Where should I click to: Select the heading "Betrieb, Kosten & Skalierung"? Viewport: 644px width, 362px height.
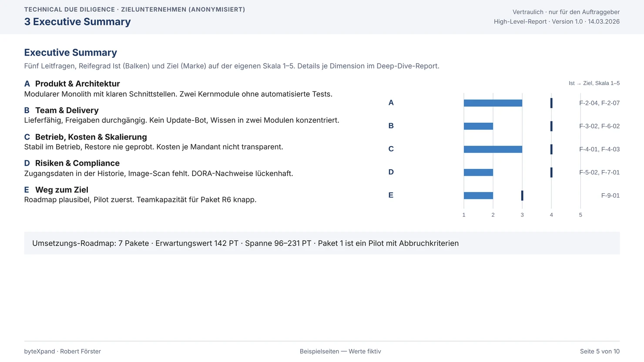pyautogui.click(x=91, y=137)
